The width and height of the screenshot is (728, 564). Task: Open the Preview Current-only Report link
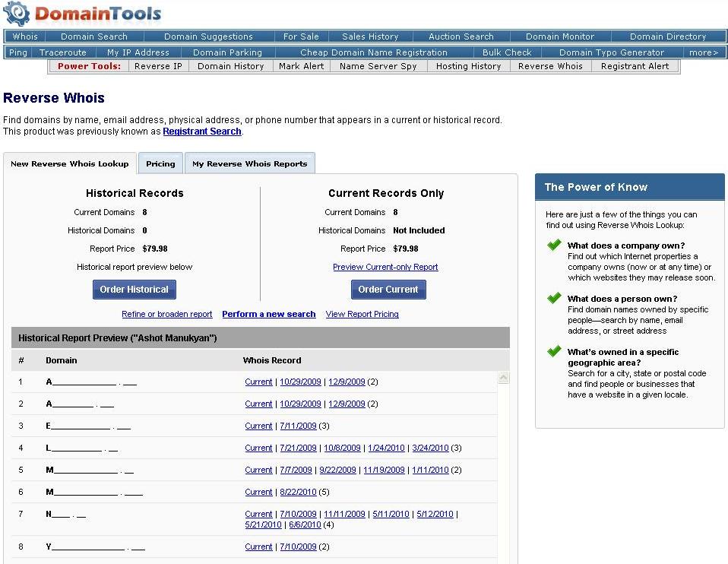tap(385, 267)
